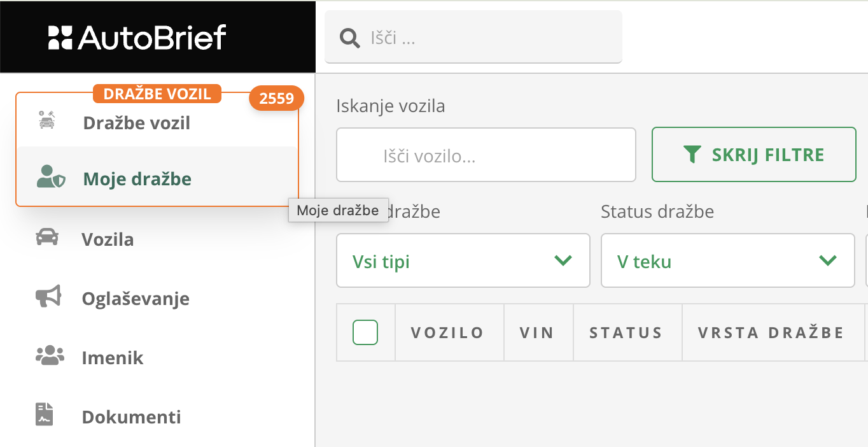This screenshot has height=447, width=868.
Task: Click the car icon next to Vozila
Action: pyautogui.click(x=47, y=238)
